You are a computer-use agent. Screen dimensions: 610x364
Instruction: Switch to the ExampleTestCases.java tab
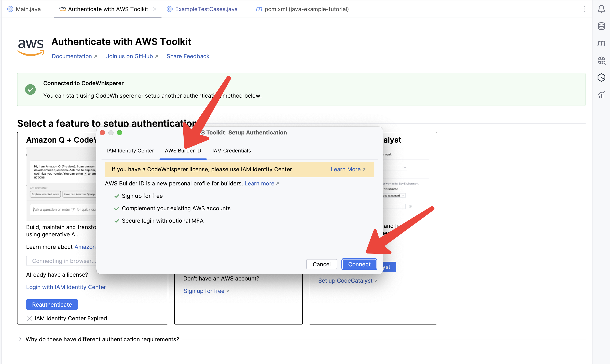pyautogui.click(x=202, y=9)
